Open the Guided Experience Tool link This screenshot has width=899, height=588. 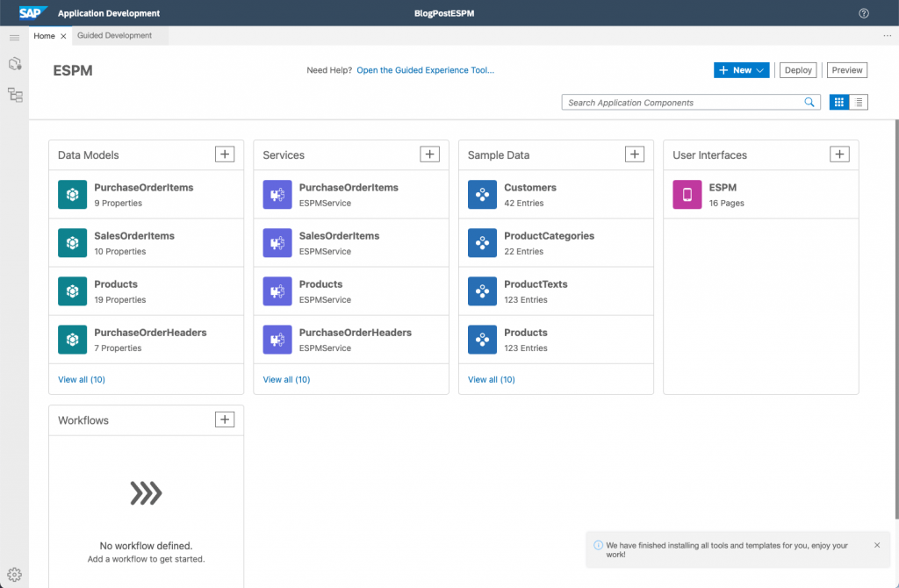point(426,70)
